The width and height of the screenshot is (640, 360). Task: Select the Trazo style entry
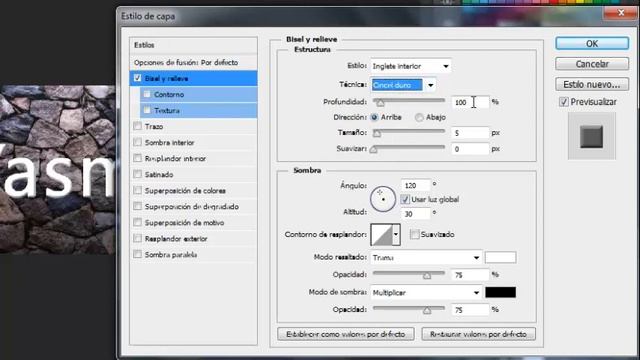pyautogui.click(x=154, y=127)
